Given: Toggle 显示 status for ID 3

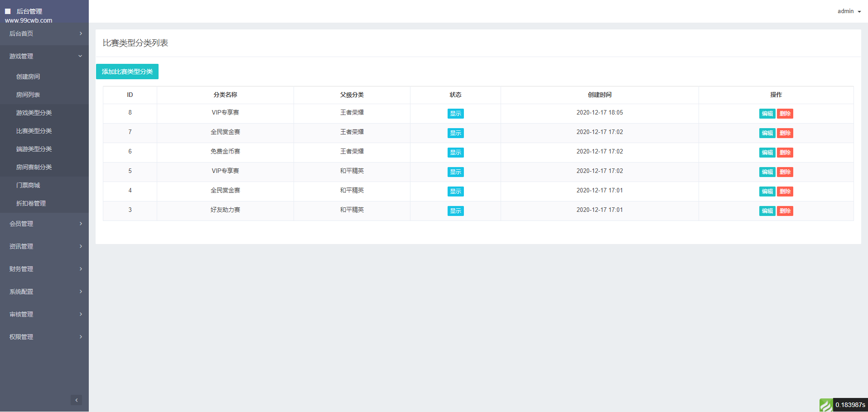Looking at the screenshot, I should click(x=455, y=211).
